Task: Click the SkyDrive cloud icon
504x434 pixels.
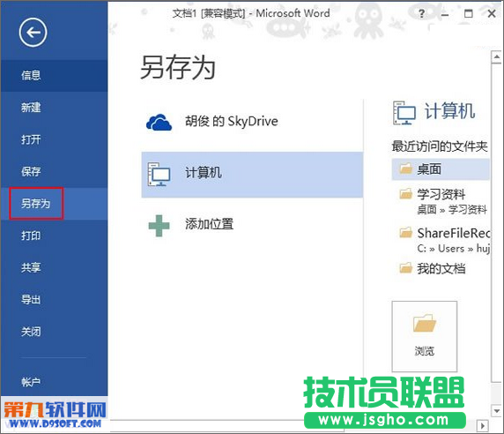Action: [159, 122]
